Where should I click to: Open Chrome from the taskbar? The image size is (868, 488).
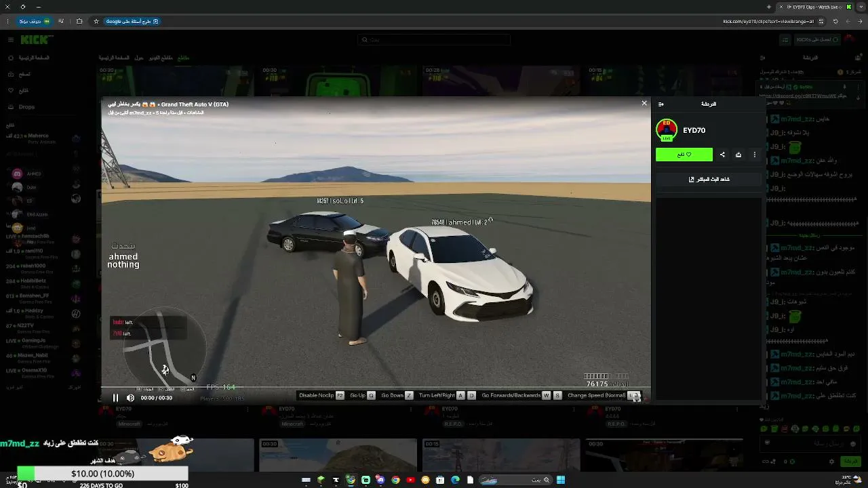(395, 480)
